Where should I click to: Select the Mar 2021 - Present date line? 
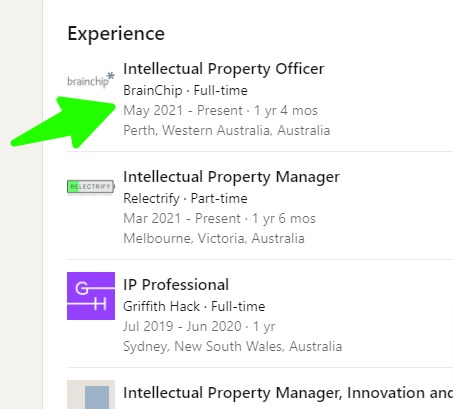219,219
